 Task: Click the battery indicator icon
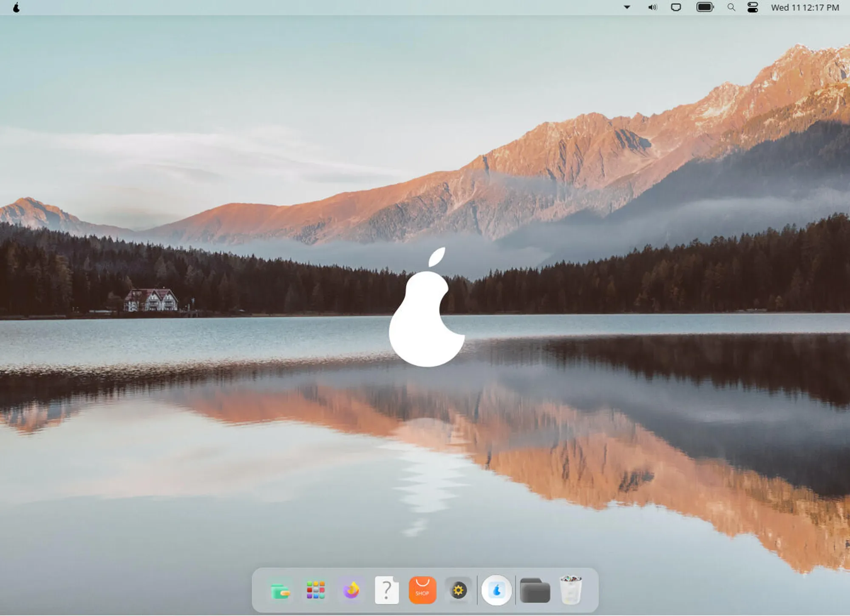pyautogui.click(x=705, y=7)
